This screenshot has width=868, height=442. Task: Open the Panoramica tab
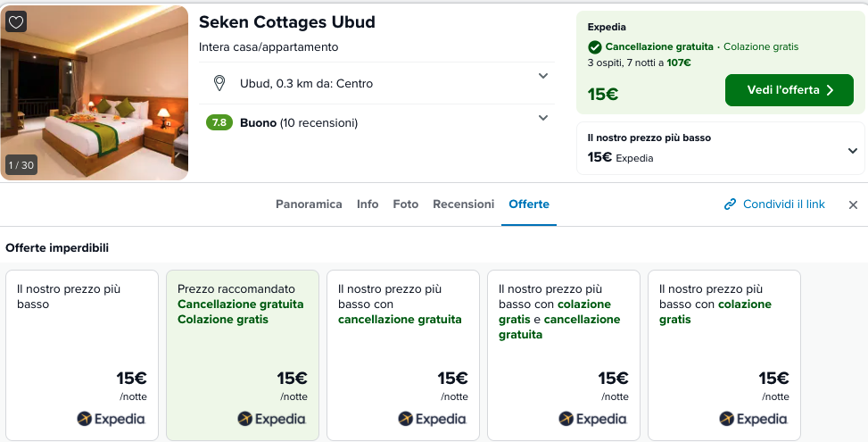(x=309, y=204)
